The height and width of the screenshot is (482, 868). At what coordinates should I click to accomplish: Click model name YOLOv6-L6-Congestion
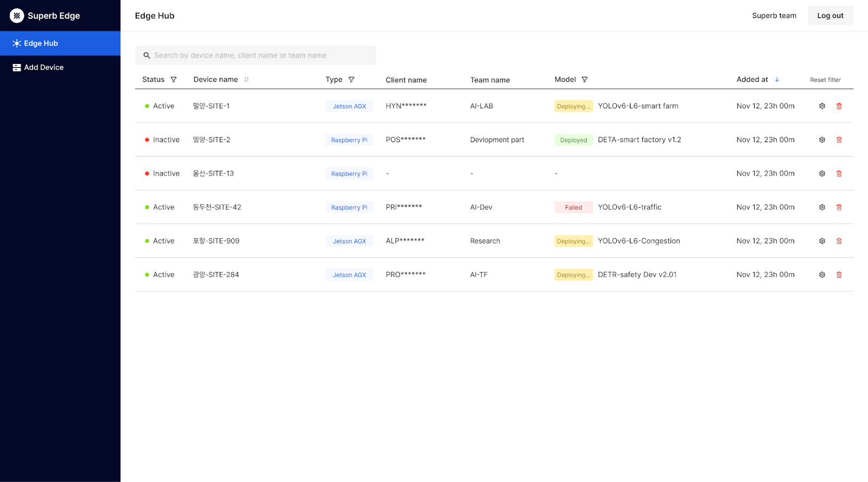pos(639,241)
